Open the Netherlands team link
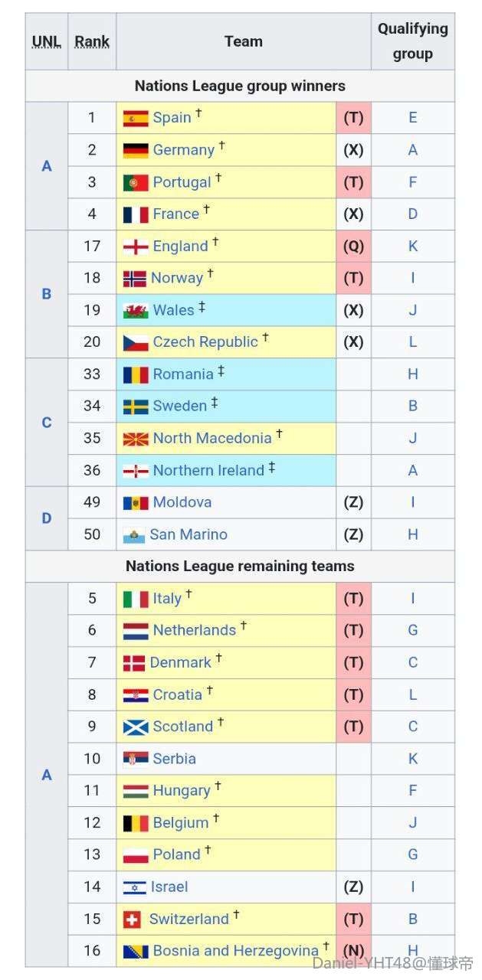The height and width of the screenshot is (980, 482). point(194,630)
